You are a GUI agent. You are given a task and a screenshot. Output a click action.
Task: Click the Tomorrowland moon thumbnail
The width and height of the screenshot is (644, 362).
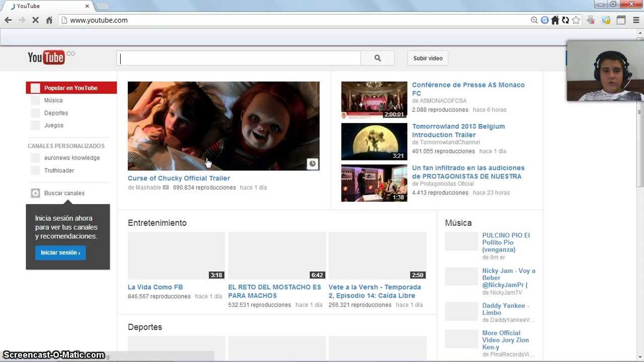(374, 142)
